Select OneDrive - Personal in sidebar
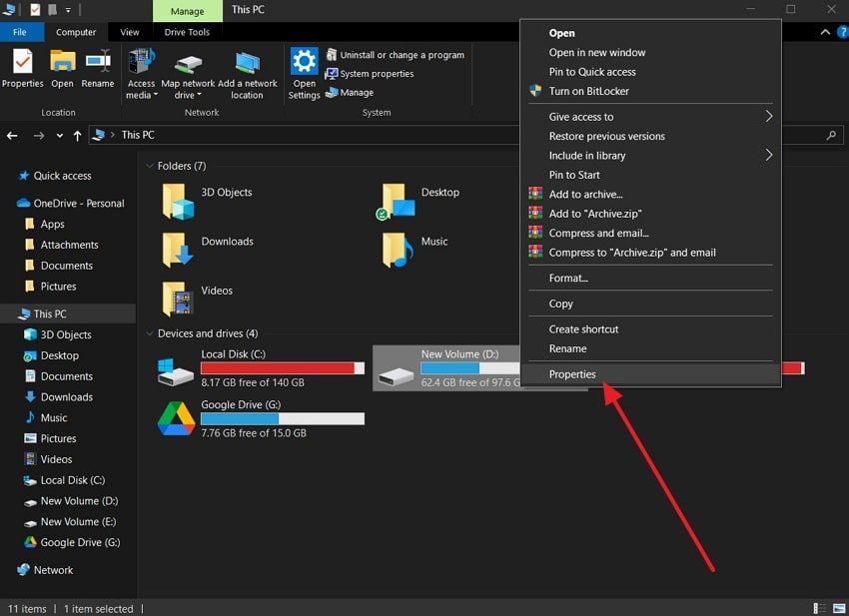Screen dimensions: 849x616 tap(70, 204)
